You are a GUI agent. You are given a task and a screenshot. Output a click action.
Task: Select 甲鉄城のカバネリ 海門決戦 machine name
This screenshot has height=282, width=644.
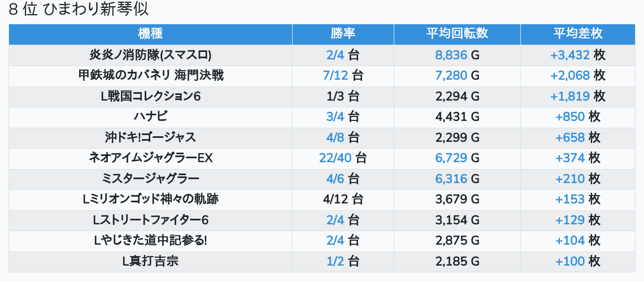pos(150,76)
